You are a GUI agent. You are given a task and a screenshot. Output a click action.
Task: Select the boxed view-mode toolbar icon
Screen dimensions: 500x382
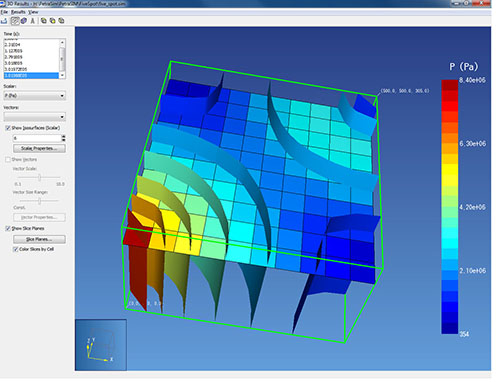click(x=15, y=21)
